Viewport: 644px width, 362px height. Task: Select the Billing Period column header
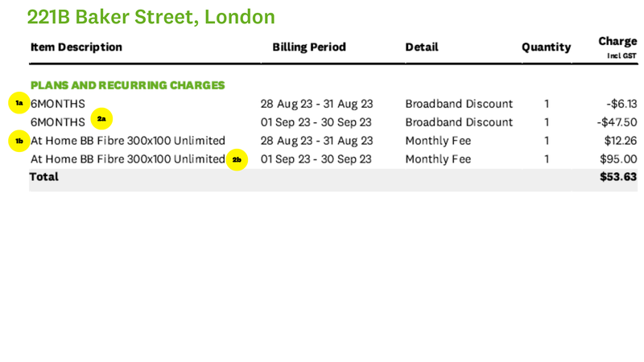[x=309, y=47]
